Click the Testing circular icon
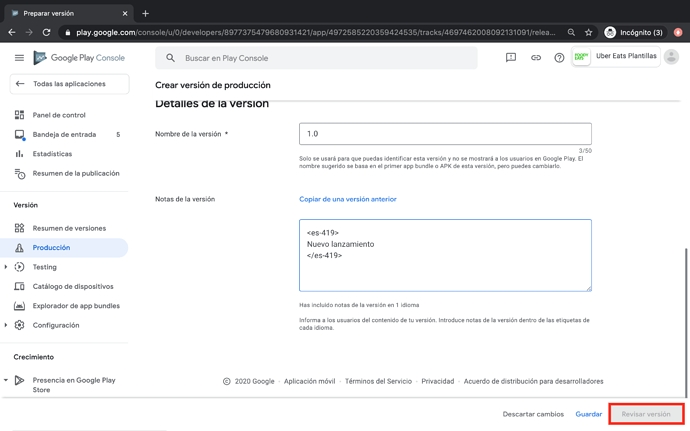Viewport: 690px width, 431px height. [x=19, y=267]
